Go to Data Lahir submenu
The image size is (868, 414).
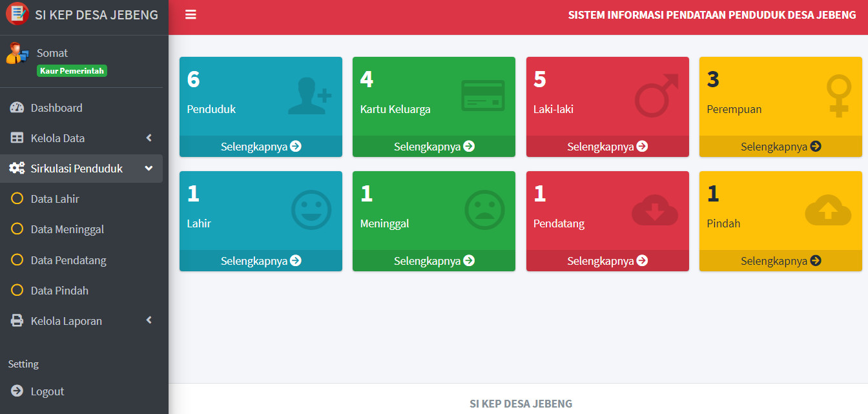(x=81, y=199)
